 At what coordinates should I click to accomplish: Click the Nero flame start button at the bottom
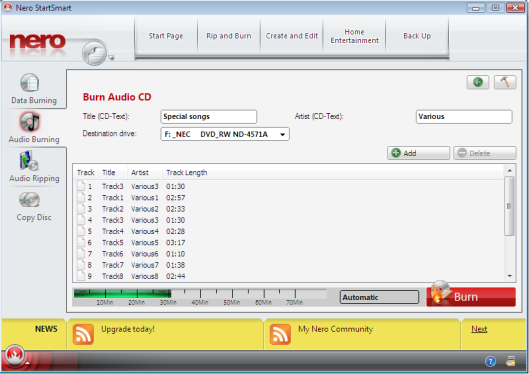14,355
